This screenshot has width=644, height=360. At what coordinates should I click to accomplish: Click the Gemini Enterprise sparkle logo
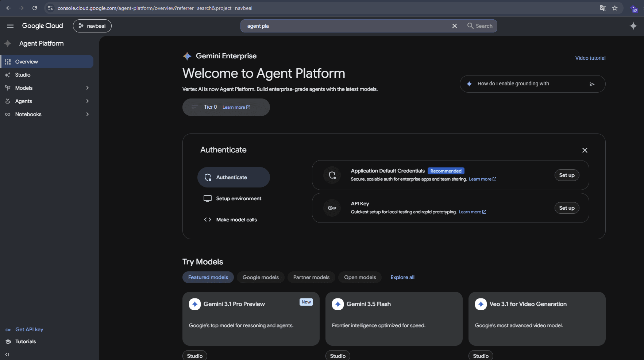tap(187, 56)
